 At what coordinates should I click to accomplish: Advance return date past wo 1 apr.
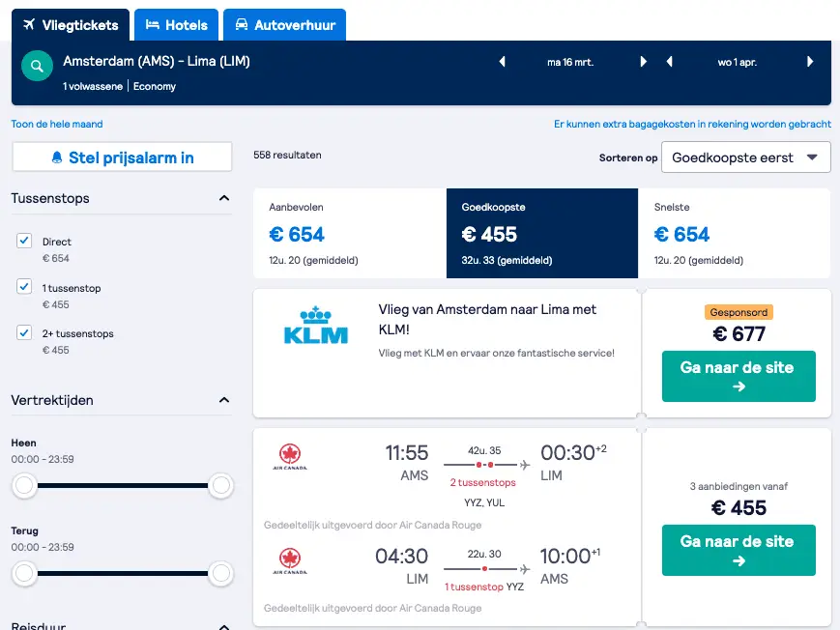click(810, 62)
